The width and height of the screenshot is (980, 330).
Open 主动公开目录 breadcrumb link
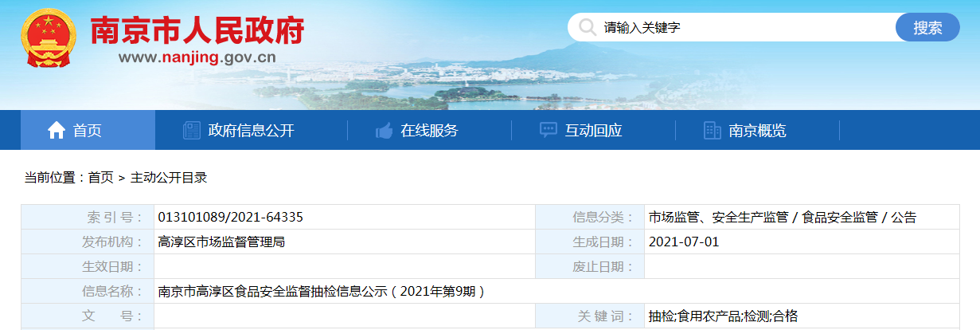(x=169, y=178)
